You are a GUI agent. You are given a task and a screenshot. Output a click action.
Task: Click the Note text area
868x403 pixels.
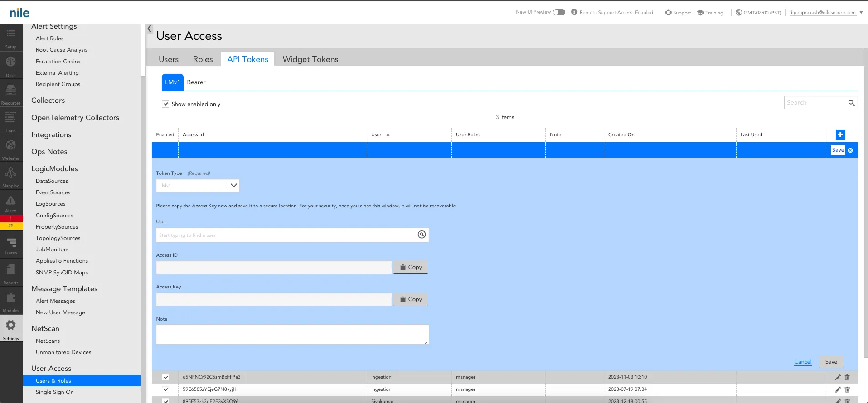click(292, 334)
